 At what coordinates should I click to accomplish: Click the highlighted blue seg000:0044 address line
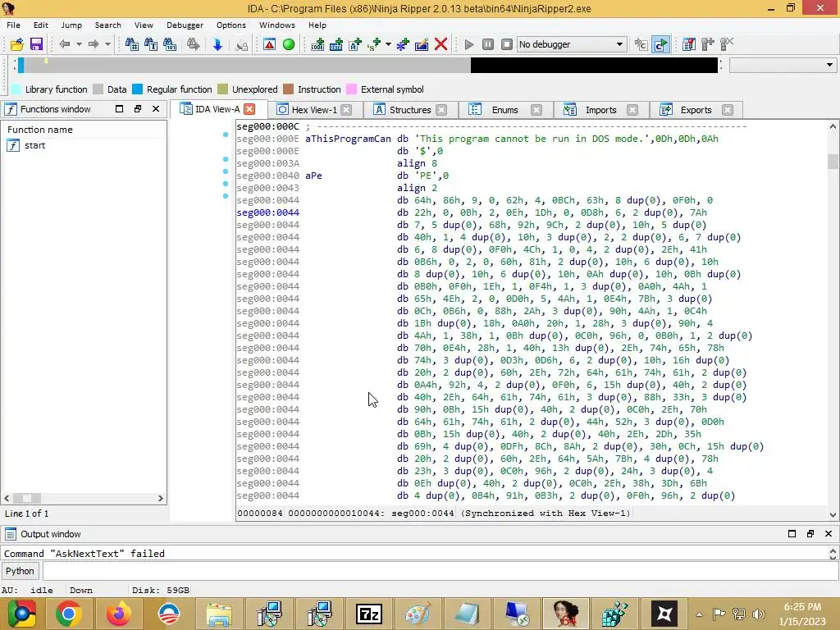[268, 212]
